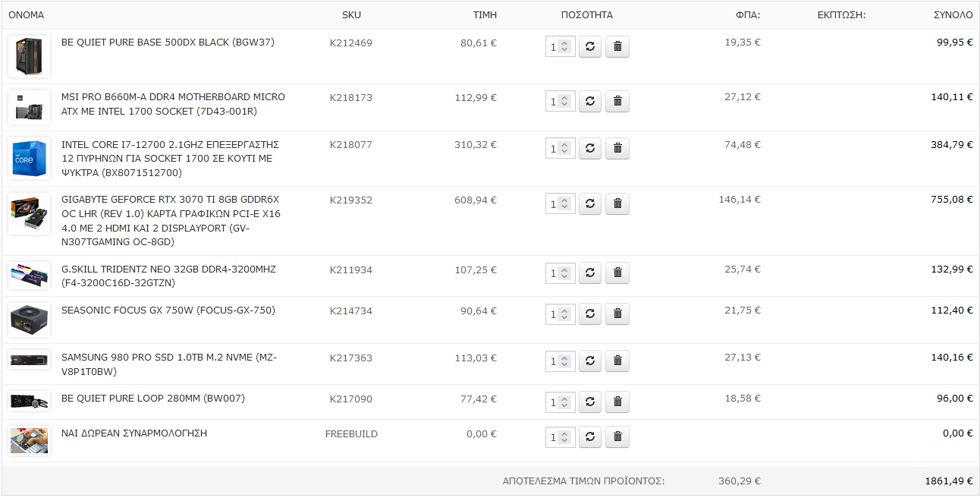The width and height of the screenshot is (980, 498).
Task: Delete BE QUIET PURE LOOP 280MM from cart
Action: tap(617, 402)
